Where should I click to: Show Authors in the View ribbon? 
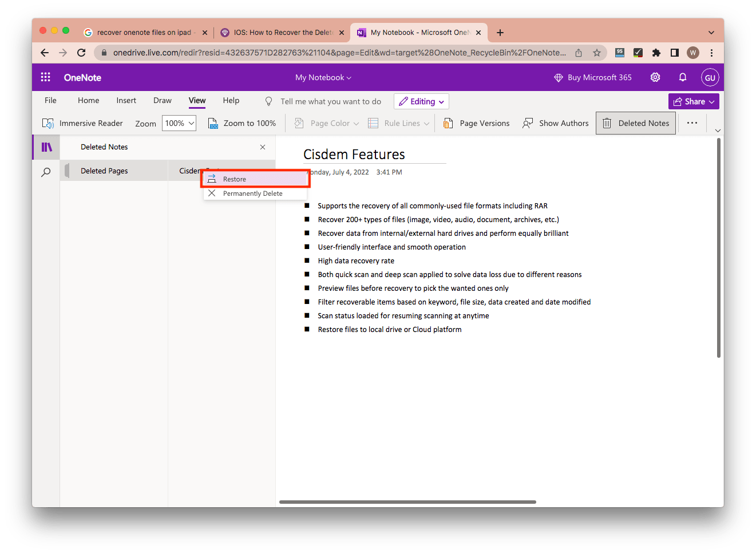pos(556,123)
